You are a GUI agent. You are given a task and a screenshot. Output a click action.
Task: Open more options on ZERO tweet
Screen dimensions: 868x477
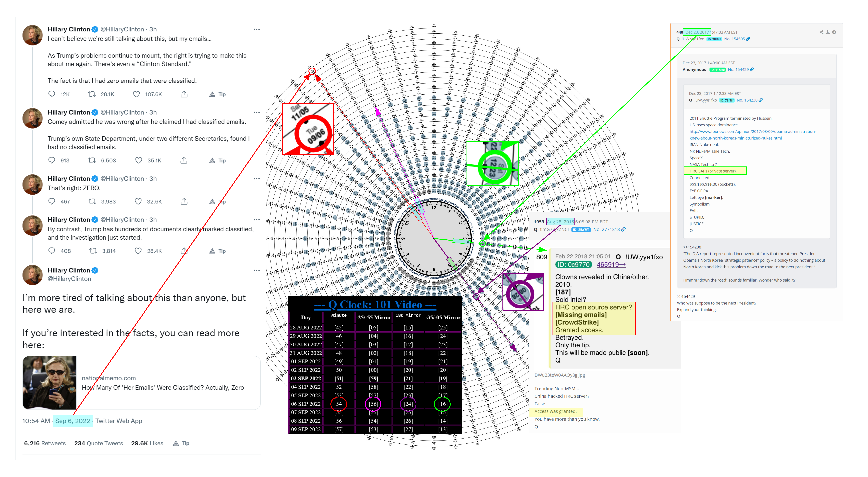coord(257,179)
